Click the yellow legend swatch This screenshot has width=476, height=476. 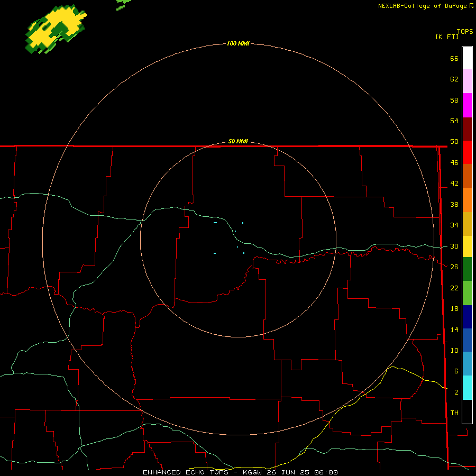(x=467, y=246)
